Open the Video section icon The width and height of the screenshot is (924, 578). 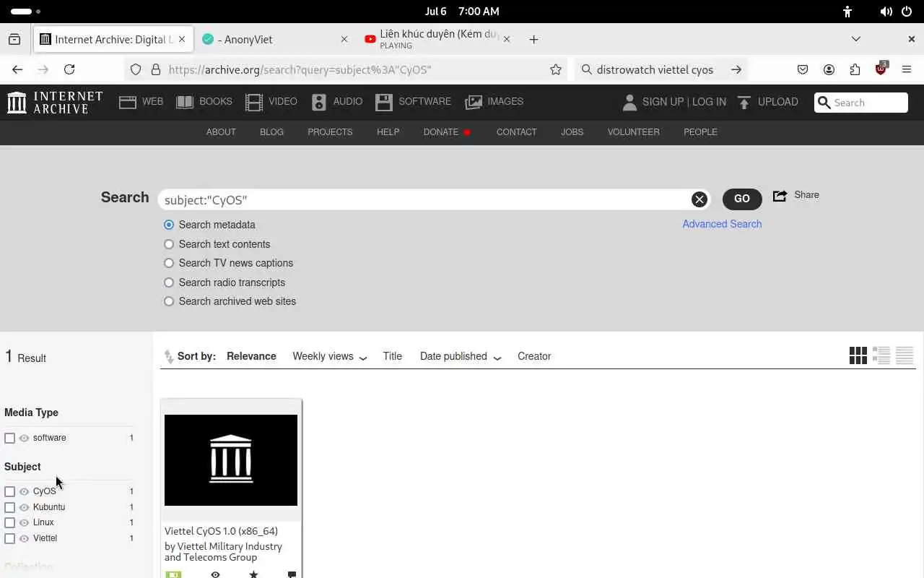(x=254, y=102)
